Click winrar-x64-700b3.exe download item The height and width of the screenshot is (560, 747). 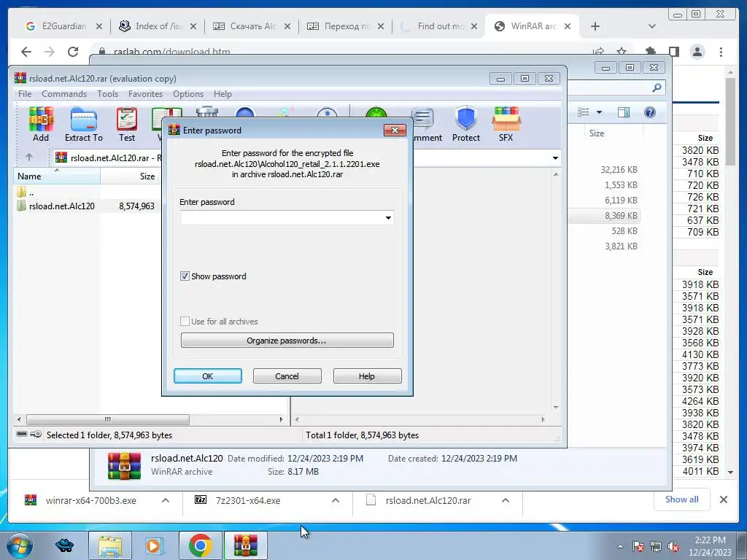[90, 500]
